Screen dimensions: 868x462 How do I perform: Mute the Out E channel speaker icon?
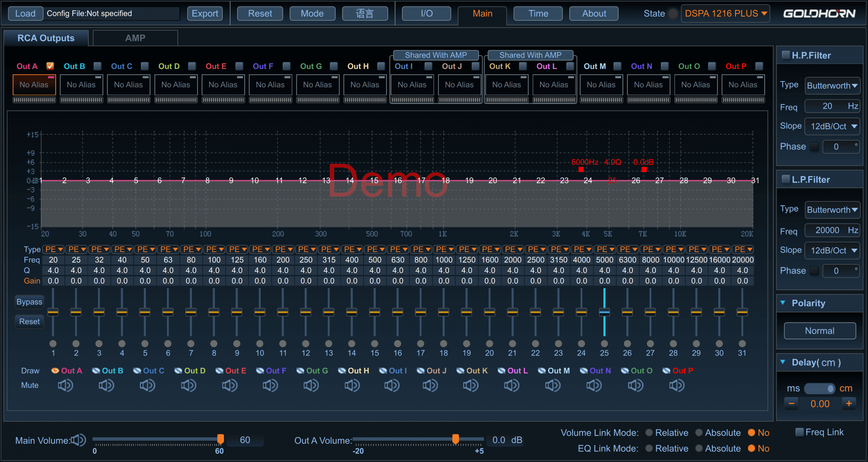[x=230, y=385]
